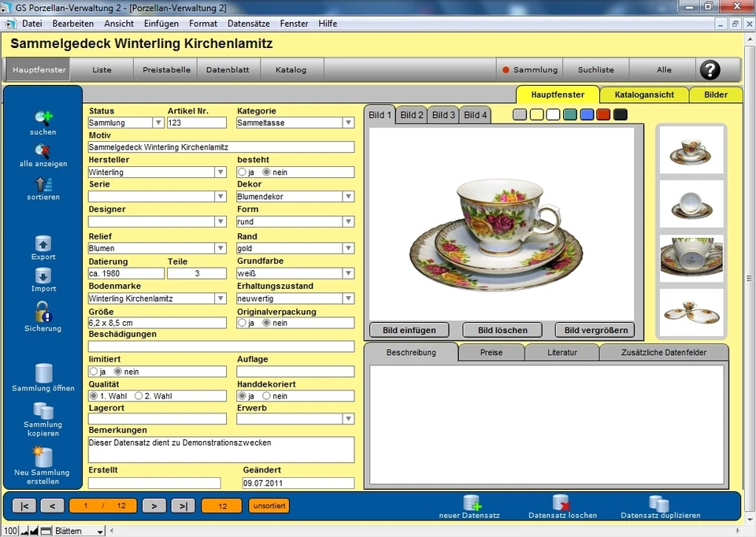This screenshot has width=756, height=537.
Task: Click the alle anzeigen icon in sidebar
Action: click(43, 151)
